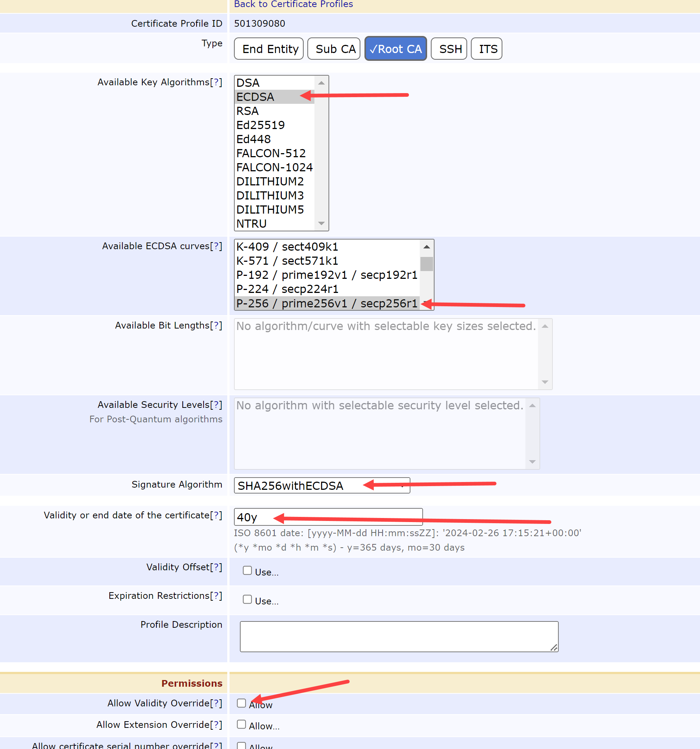Select RSA in key algorithms list

click(x=248, y=111)
